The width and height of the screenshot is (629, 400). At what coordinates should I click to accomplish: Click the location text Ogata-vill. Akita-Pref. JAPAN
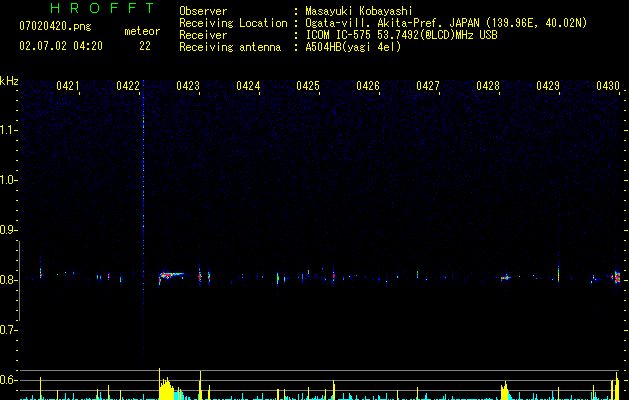(392, 23)
